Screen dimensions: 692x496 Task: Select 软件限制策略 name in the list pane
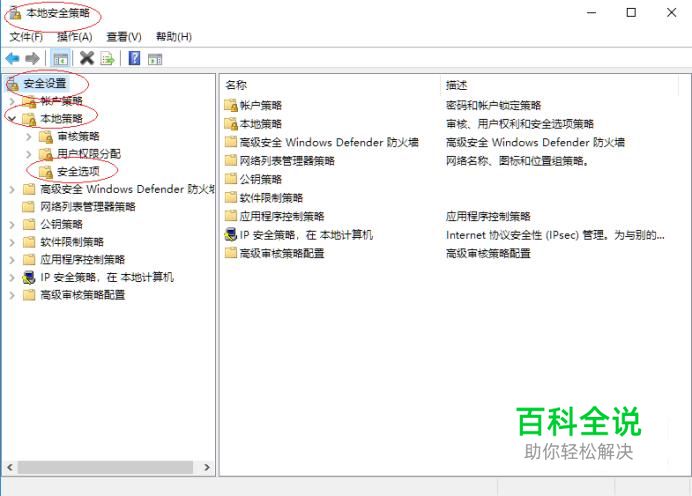(271, 198)
